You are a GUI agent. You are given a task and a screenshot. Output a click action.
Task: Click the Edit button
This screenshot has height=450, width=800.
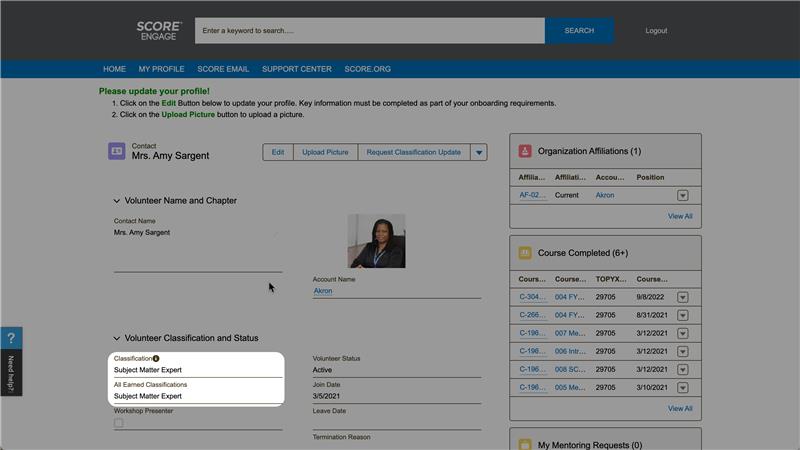pyautogui.click(x=278, y=152)
